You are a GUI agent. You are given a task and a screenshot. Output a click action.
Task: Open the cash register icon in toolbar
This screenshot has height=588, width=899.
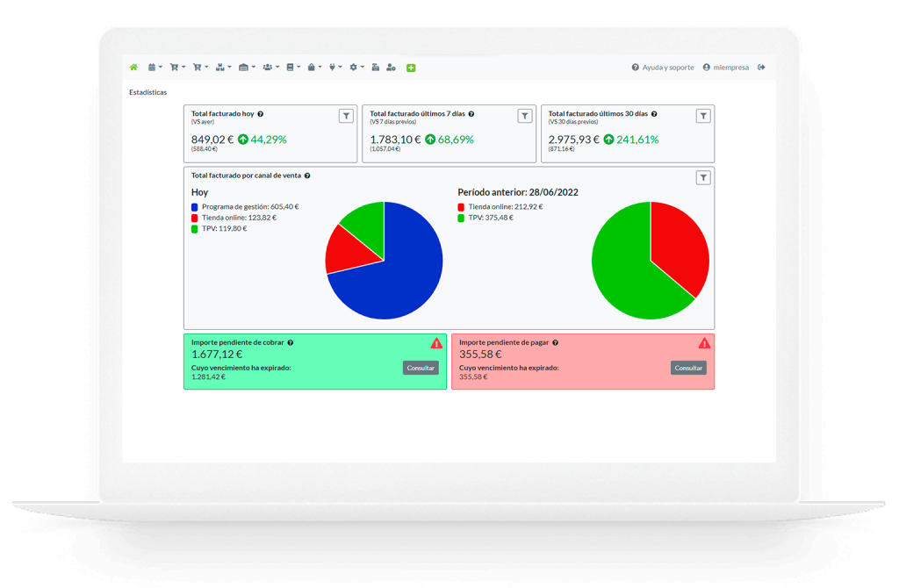pos(376,68)
